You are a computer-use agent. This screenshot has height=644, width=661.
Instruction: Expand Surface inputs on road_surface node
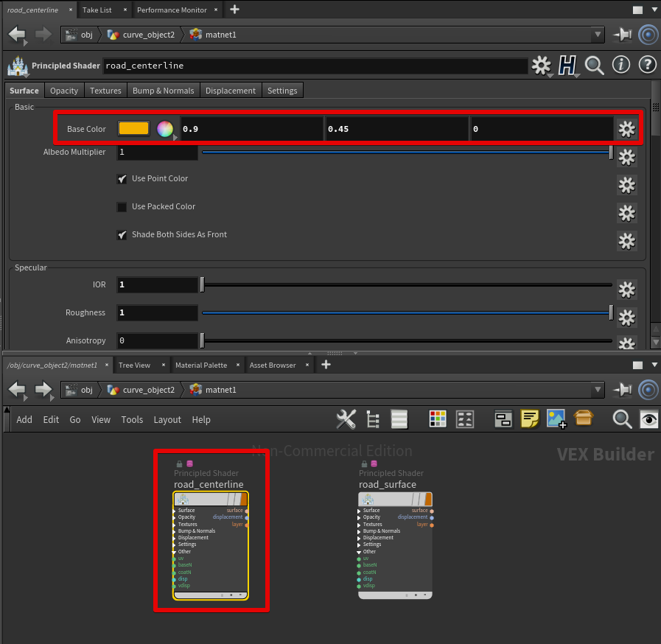click(x=359, y=511)
